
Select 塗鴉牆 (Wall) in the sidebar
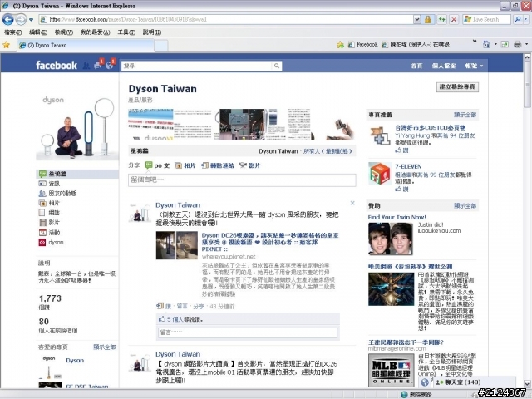(77, 174)
